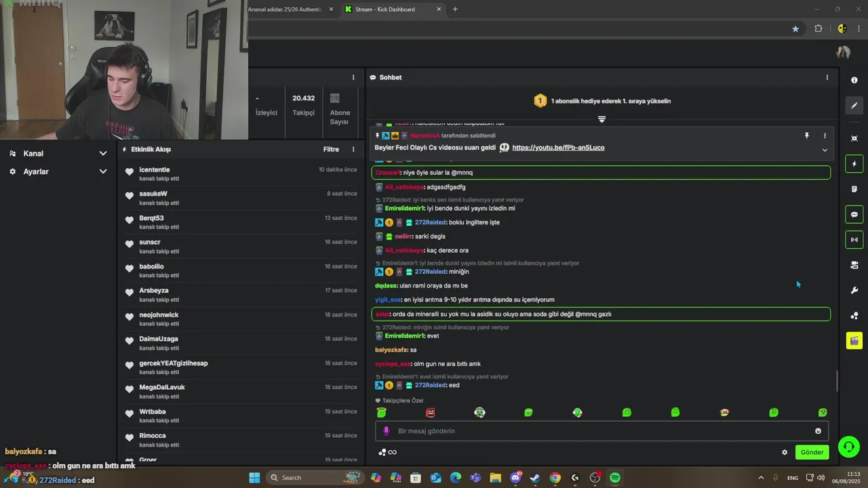Click username dqdass in chat
Screen dimensions: 868x488
[386, 285]
